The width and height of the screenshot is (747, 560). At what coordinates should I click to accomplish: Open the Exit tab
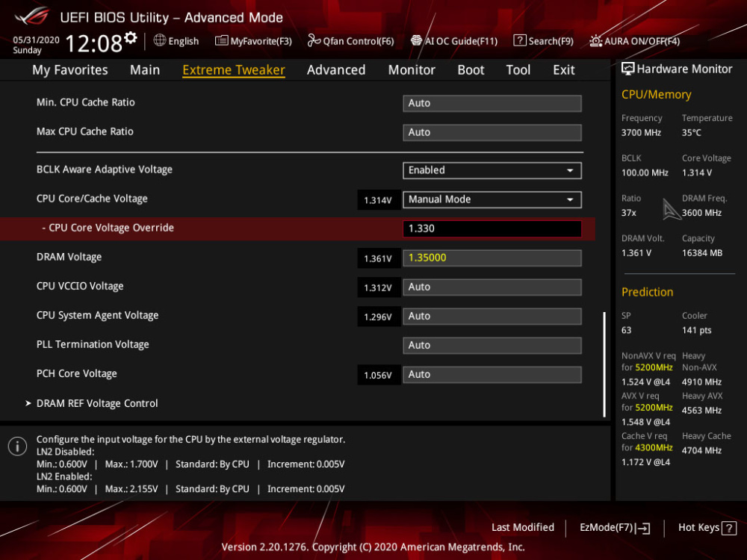coord(564,70)
